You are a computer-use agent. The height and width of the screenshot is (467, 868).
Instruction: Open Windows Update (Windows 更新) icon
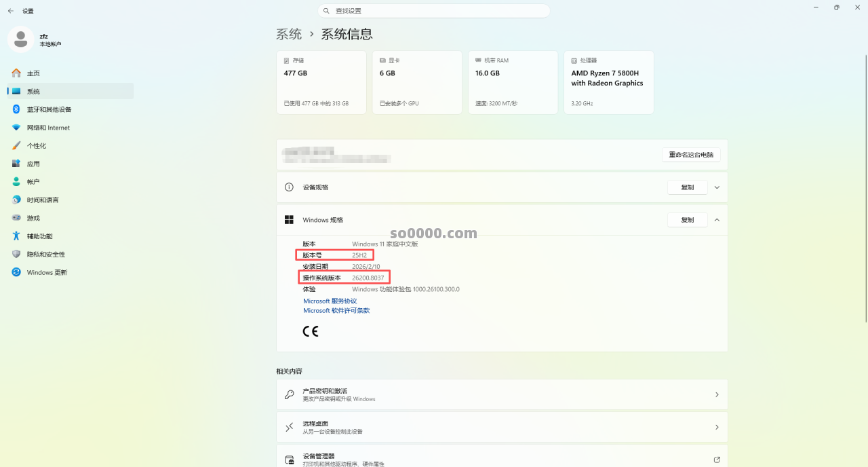(16, 272)
